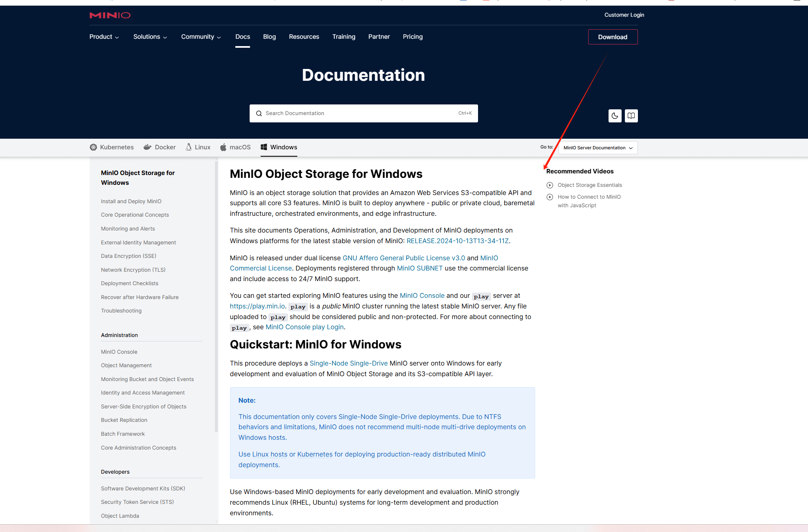This screenshot has width=808, height=532.
Task: Click the search magnifier icon
Action: pyautogui.click(x=259, y=113)
